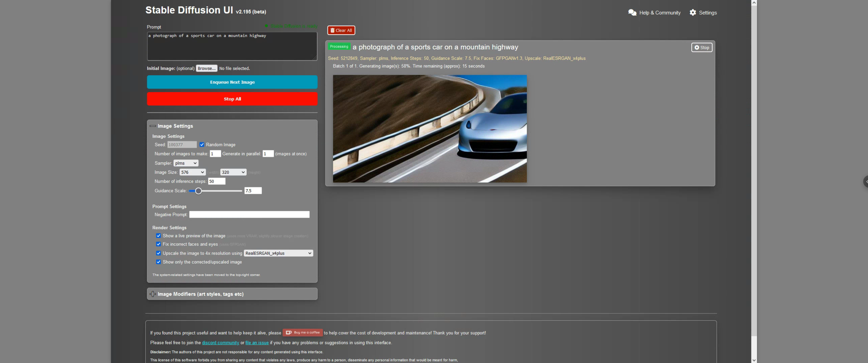
Task: Toggle Show a live preview checkbox
Action: (x=158, y=236)
